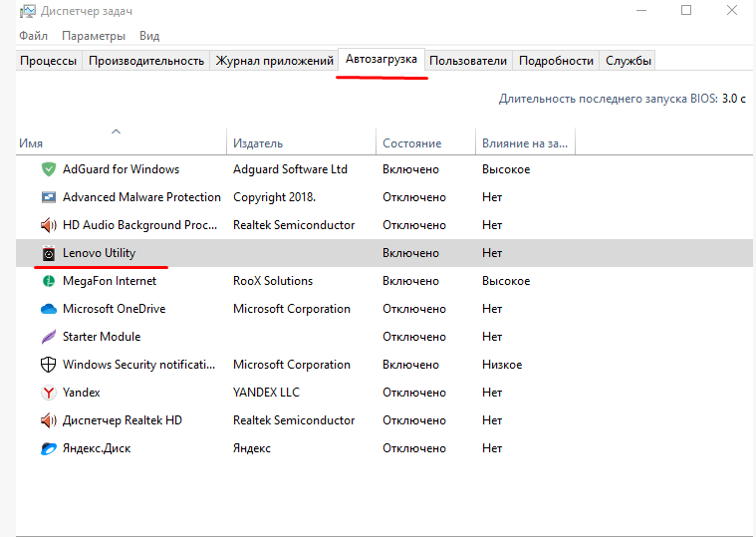Sort by the Издатель column header
The image size is (756, 537).
click(302, 143)
